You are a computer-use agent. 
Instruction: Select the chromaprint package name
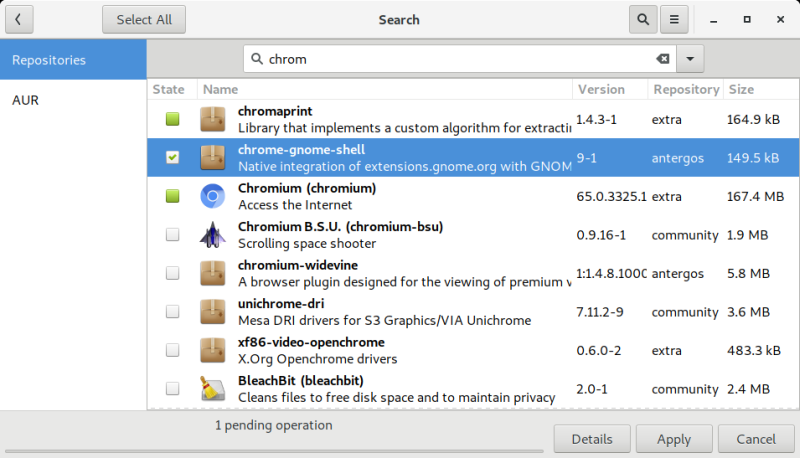click(275, 111)
